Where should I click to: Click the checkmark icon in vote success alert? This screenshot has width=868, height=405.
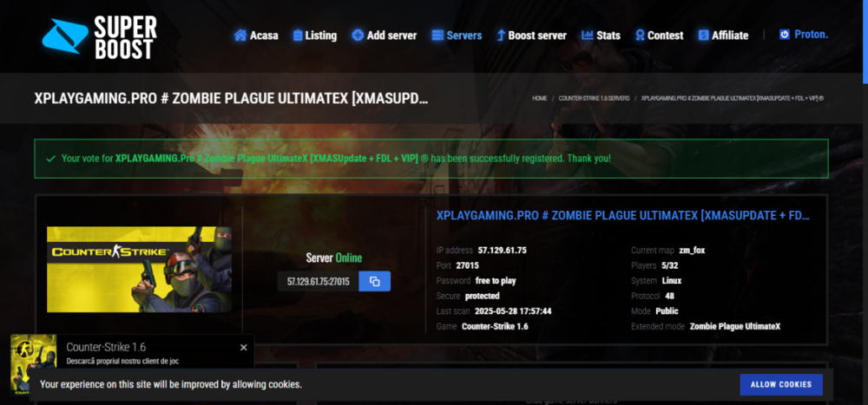[51, 159]
